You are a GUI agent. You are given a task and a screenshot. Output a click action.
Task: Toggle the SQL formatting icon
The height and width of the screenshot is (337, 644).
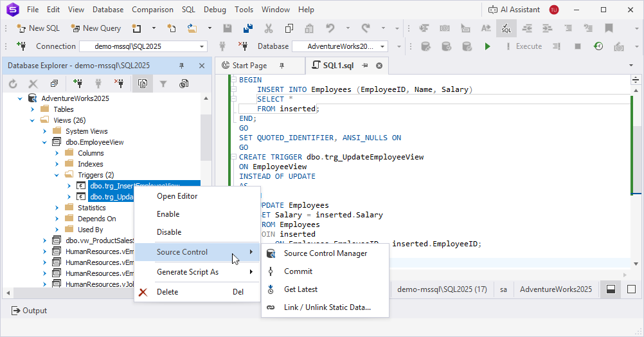pyautogui.click(x=506, y=28)
